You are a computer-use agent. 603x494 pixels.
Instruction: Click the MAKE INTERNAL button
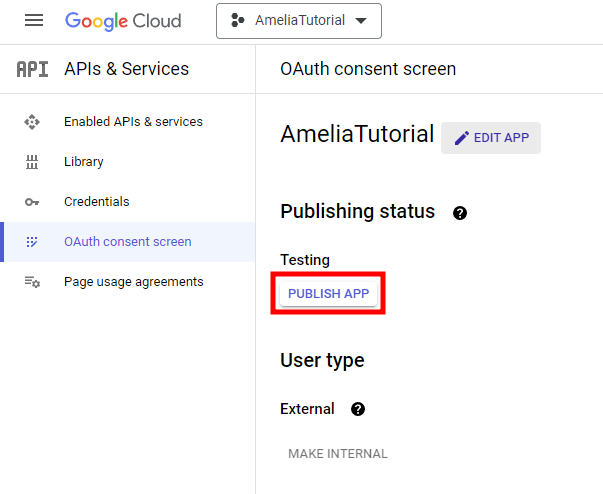click(x=338, y=454)
